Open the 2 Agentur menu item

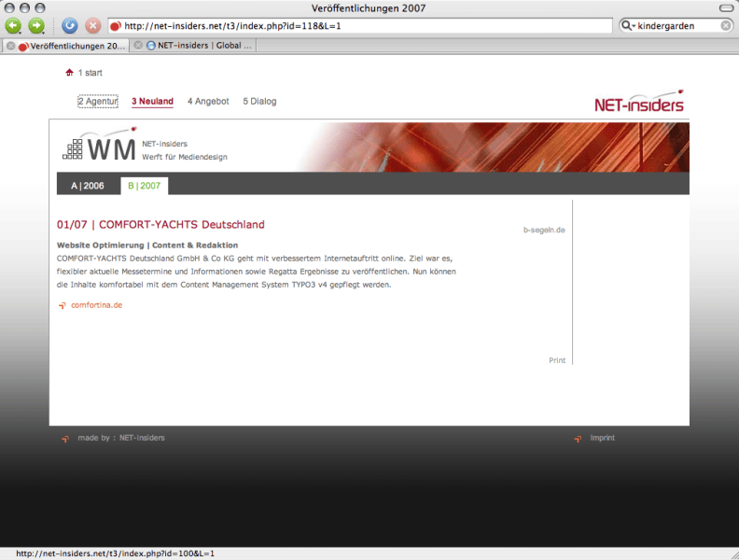click(98, 102)
